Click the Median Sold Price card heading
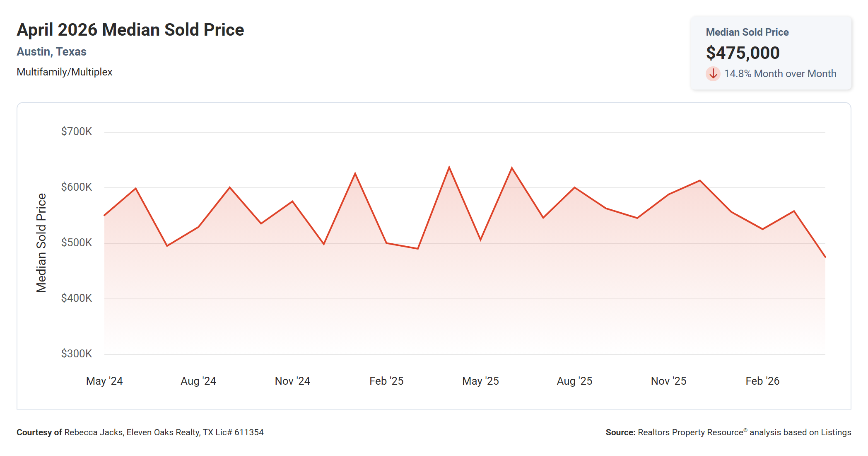The image size is (868, 456). coord(747,32)
